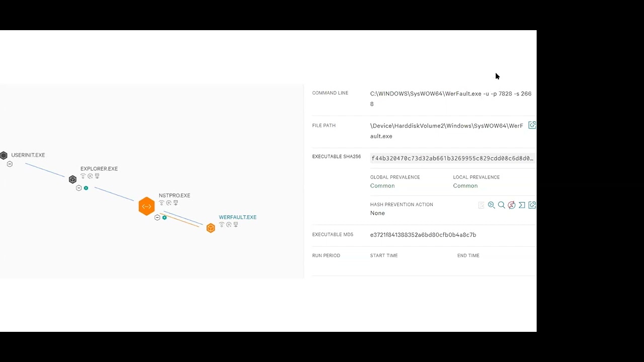Show middle activity icon for WERFAULT.EXE
Viewport: 644px width, 362px height.
click(228, 225)
